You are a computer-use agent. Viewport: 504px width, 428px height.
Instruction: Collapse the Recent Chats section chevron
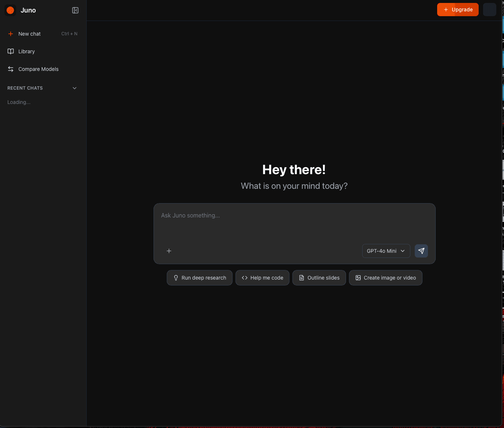coord(75,88)
